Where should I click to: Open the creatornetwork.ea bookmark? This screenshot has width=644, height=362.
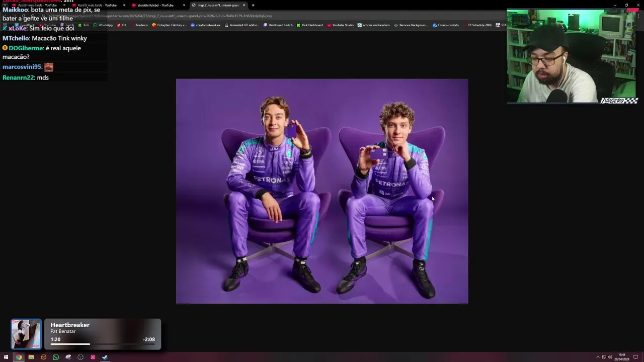tap(206, 25)
